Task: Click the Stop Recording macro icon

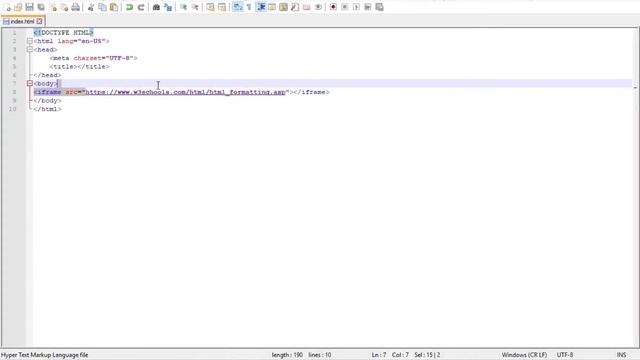Action: tap(344, 7)
